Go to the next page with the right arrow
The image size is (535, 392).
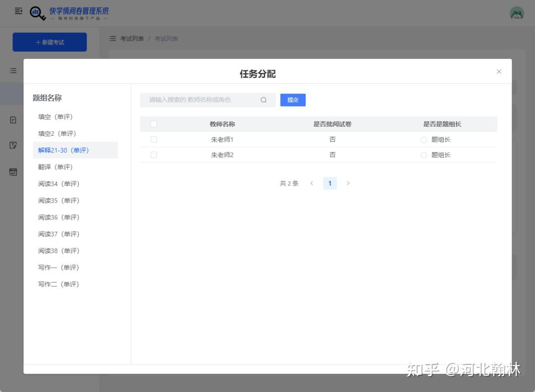pos(348,183)
